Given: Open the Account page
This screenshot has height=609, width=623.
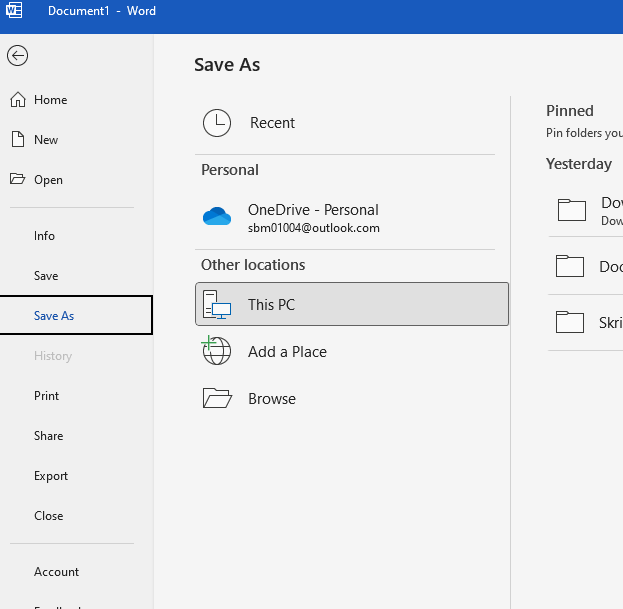Looking at the screenshot, I should [56, 572].
